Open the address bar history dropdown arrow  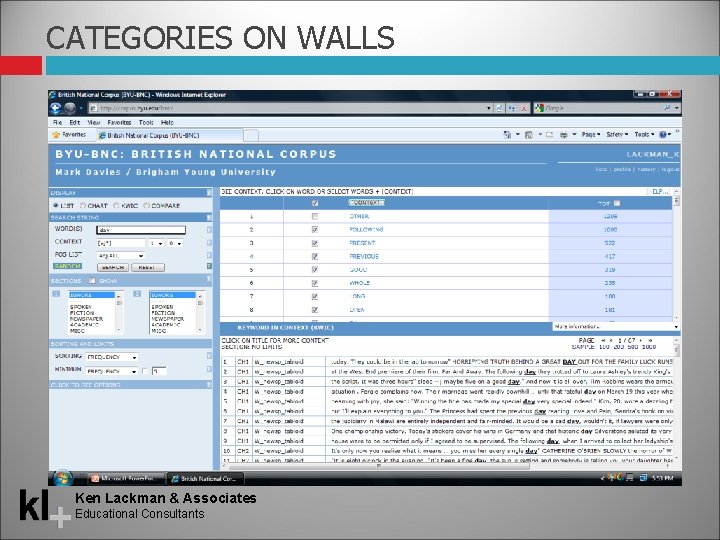(x=489, y=108)
